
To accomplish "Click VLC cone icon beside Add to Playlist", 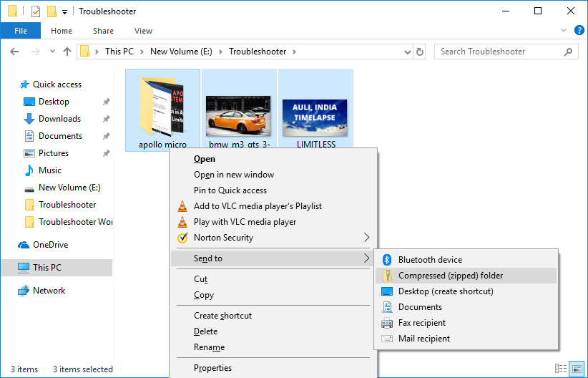I will [x=182, y=206].
